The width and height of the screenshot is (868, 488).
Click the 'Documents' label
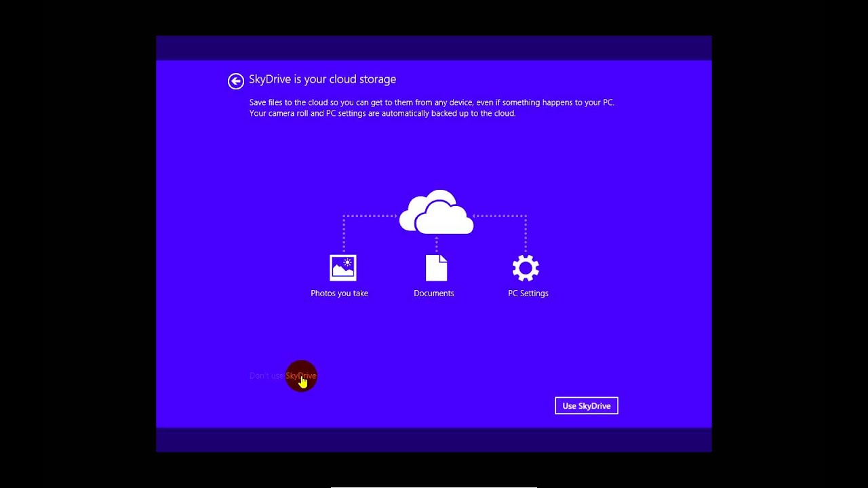[434, 293]
